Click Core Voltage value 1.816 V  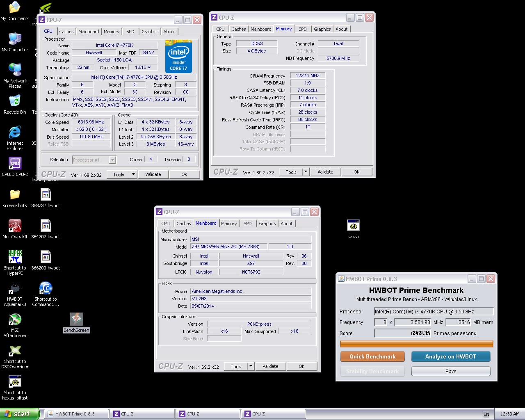(x=143, y=67)
